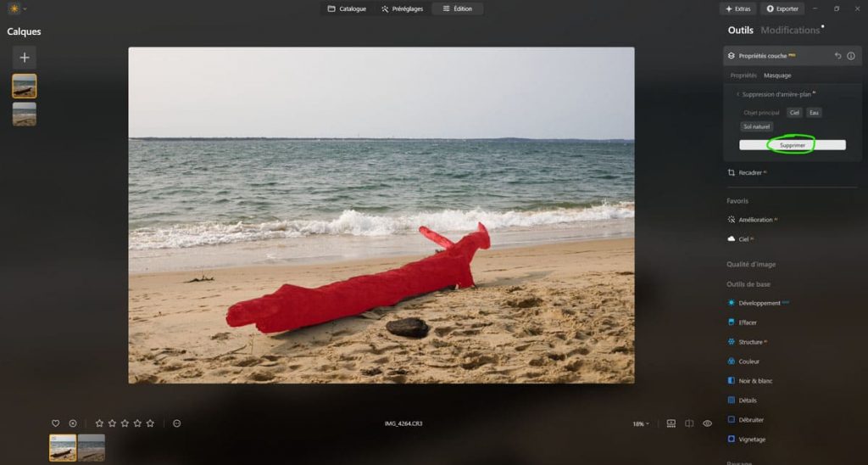This screenshot has width=868, height=465.
Task: Select the Effacer erase tool
Action: click(x=748, y=322)
